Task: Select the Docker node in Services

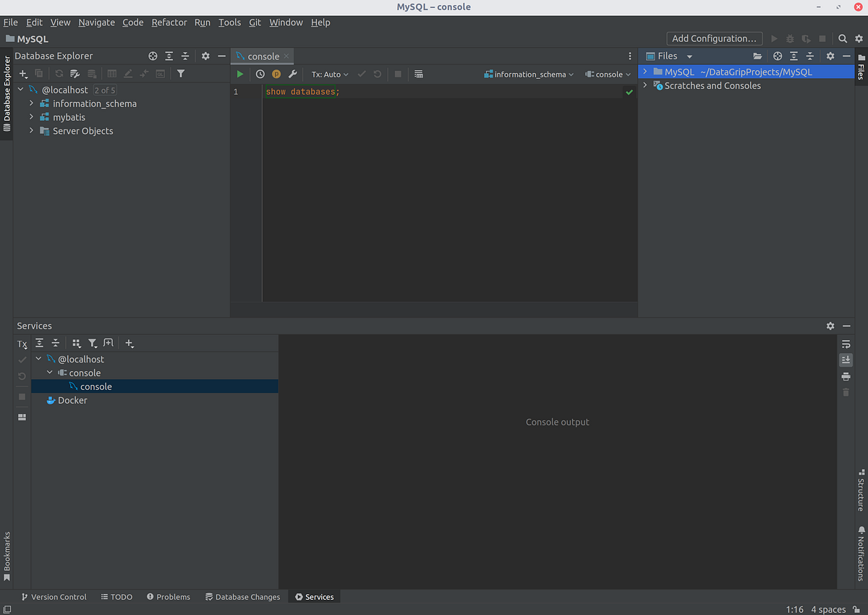Action: [72, 399]
